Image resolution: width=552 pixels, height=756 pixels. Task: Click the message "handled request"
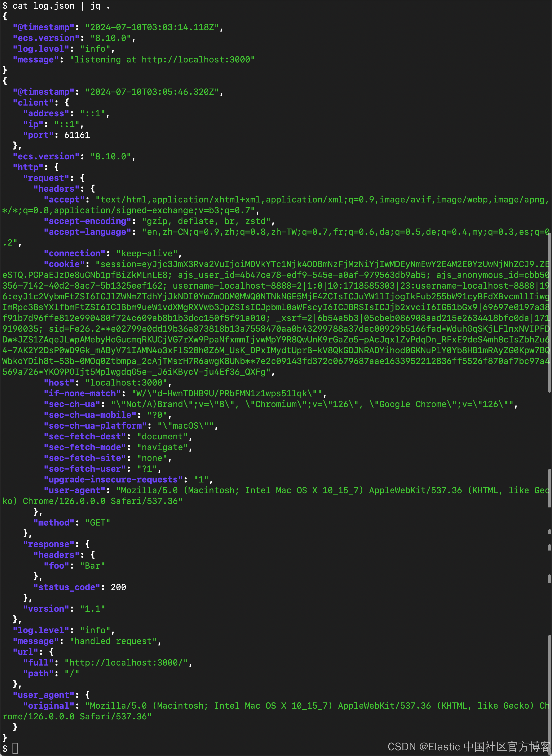tap(113, 641)
